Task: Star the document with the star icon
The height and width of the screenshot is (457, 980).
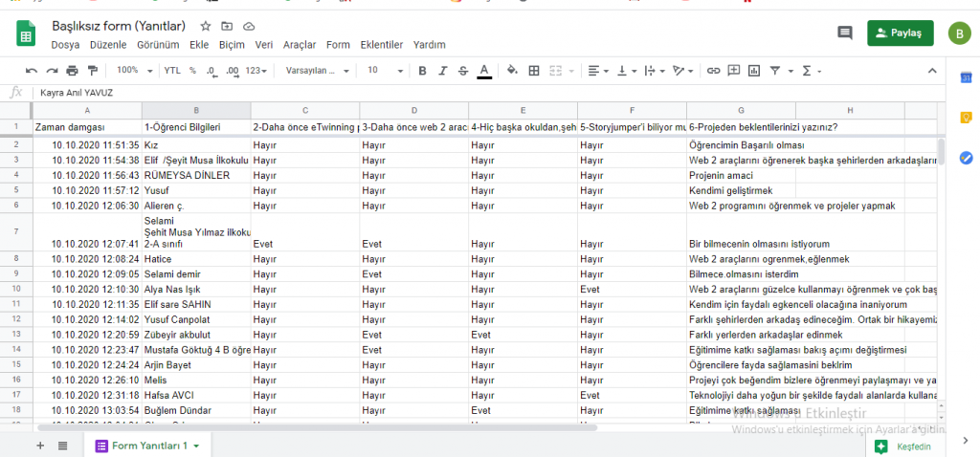Action: pos(206,26)
